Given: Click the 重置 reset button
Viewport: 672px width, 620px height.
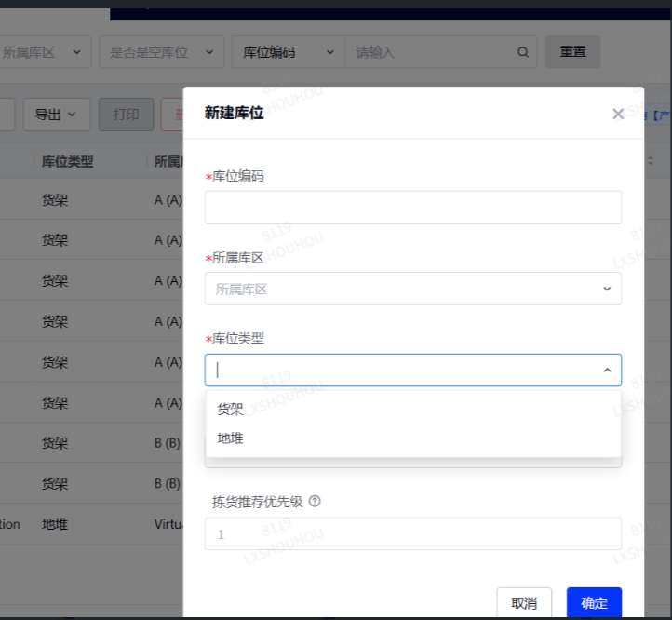Looking at the screenshot, I should (572, 52).
